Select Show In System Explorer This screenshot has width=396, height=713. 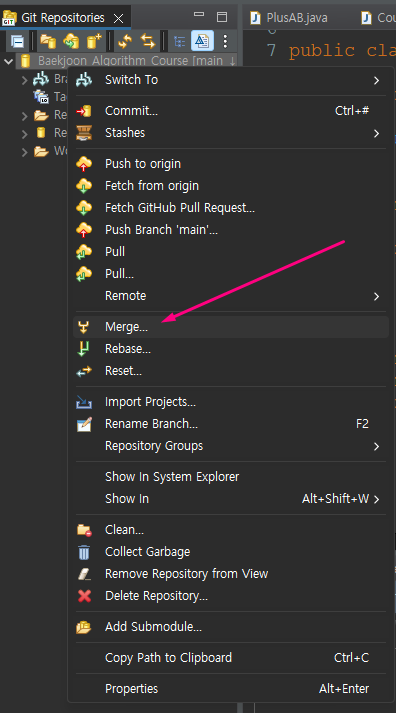(x=231, y=477)
